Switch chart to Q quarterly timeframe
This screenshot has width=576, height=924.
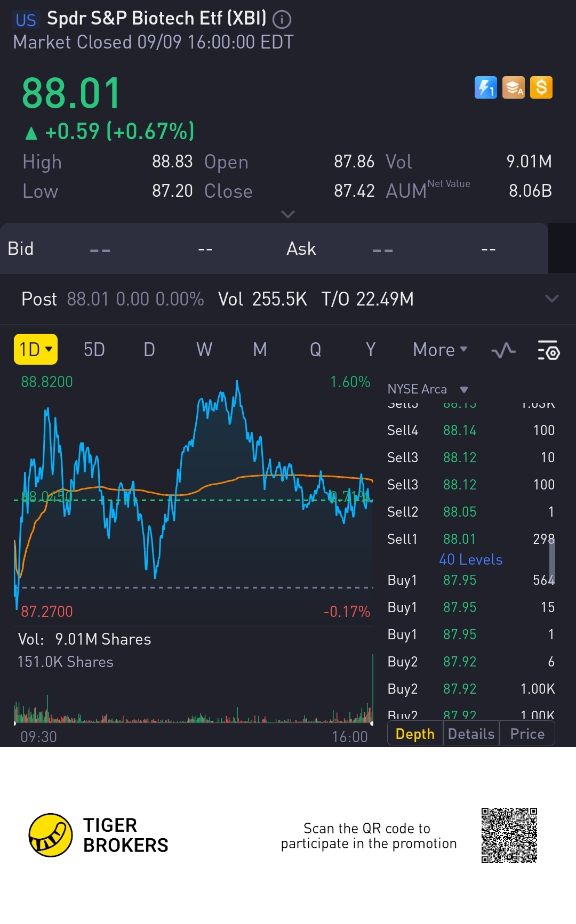(316, 350)
